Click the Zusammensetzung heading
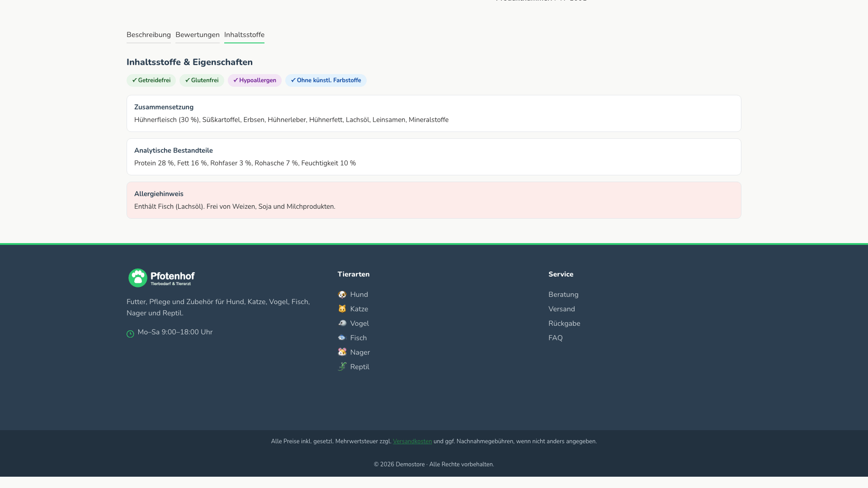868x488 pixels. coord(164,107)
